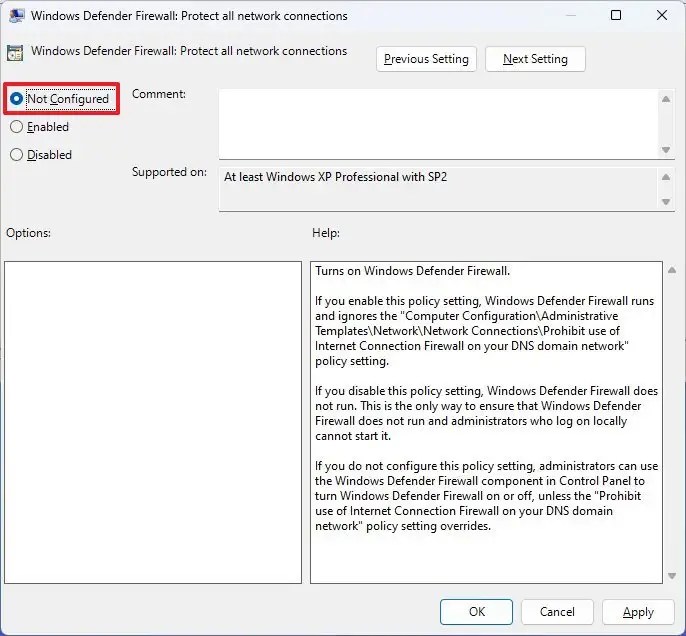Confirm with the OK button
This screenshot has height=636, width=686.
(476, 612)
